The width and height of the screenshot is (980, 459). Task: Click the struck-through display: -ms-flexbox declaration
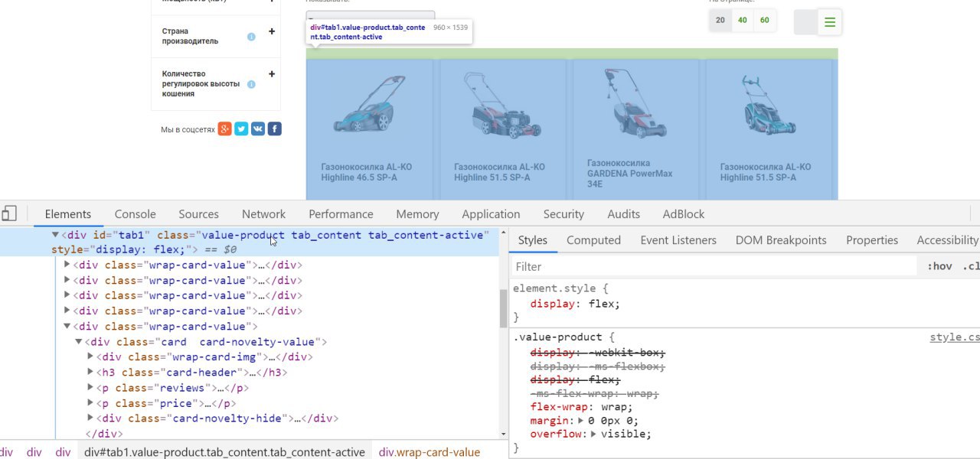point(598,366)
